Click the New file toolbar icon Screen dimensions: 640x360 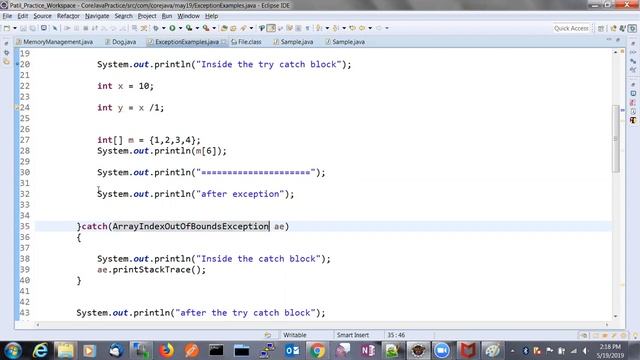click(7, 28)
